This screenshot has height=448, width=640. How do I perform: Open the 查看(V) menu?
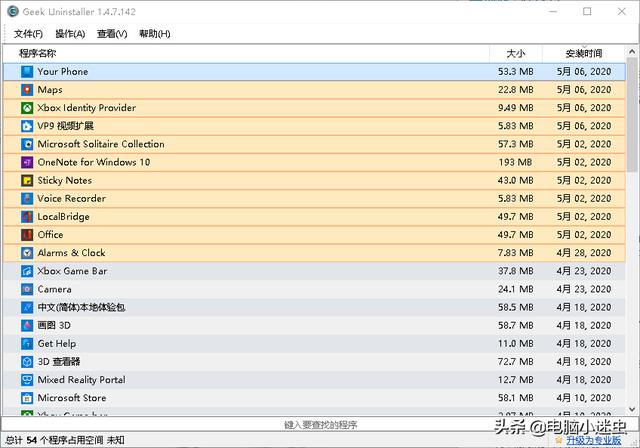[112, 34]
